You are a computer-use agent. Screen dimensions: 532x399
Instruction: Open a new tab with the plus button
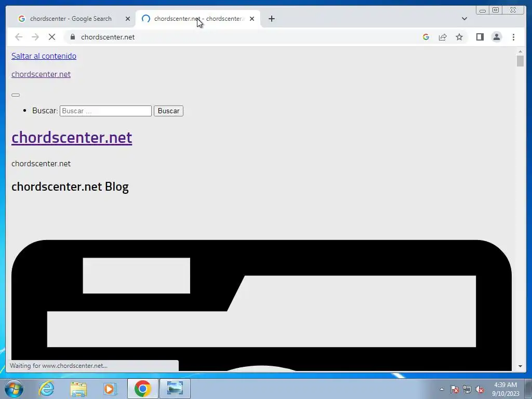click(x=271, y=19)
